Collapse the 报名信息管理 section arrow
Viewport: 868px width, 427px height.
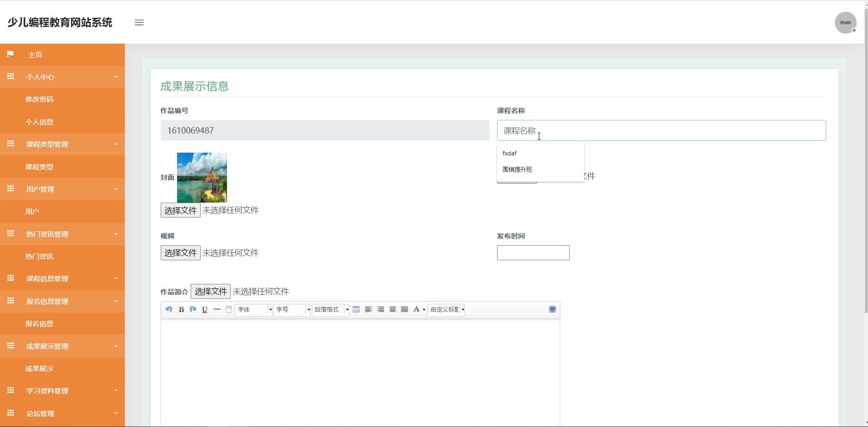pos(116,301)
